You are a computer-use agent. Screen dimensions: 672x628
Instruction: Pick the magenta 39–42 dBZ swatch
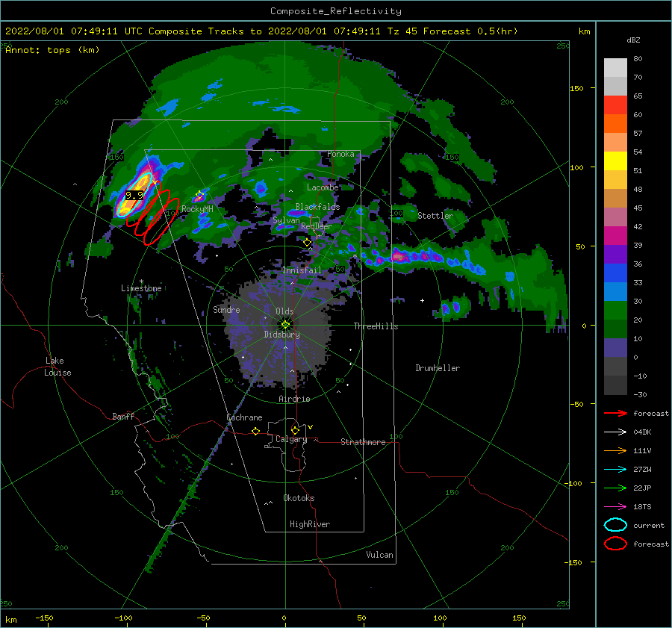pyautogui.click(x=615, y=236)
